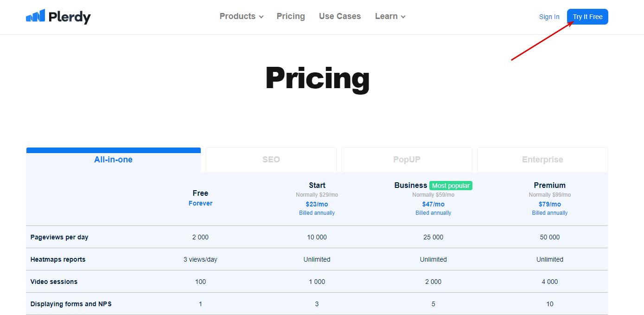Click the Sign In link
This screenshot has width=644, height=315.
[549, 17]
